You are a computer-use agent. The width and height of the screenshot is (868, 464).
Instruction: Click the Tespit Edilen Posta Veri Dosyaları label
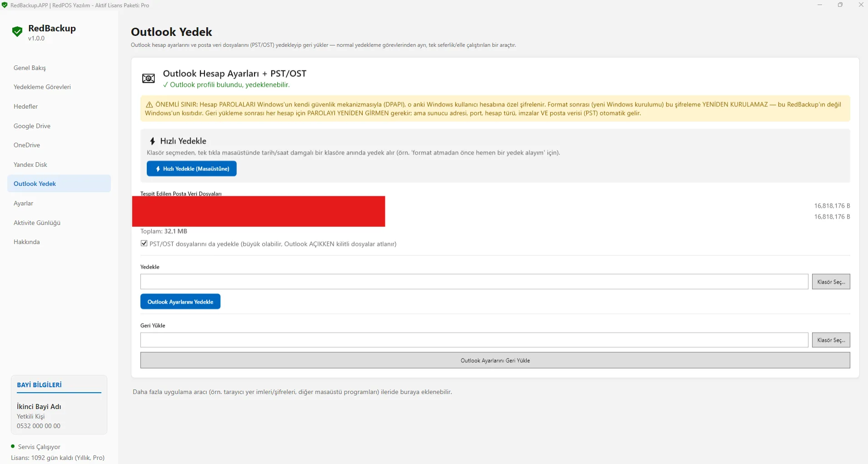coord(181,194)
